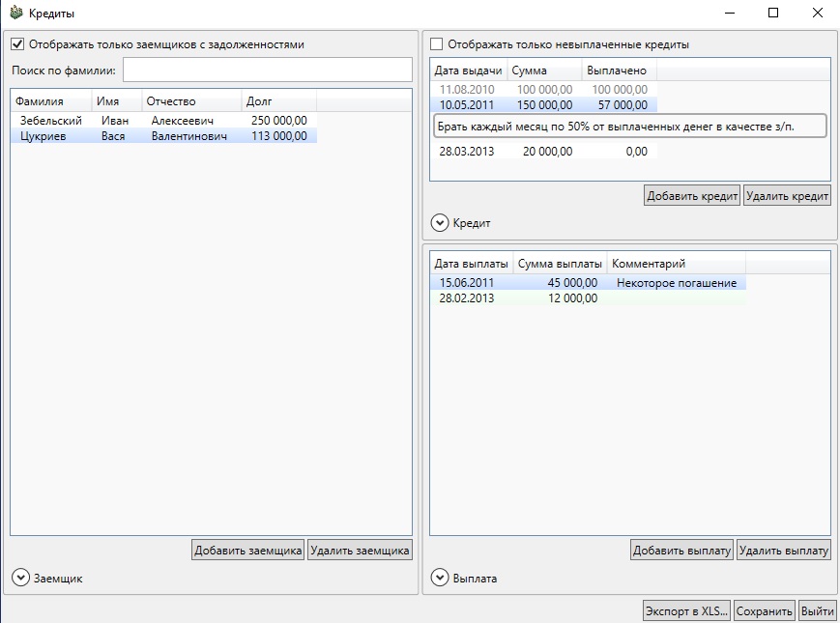Click 'Добавить заемщика' button
Screen dimensions: 840x623
pyautogui.click(x=248, y=551)
